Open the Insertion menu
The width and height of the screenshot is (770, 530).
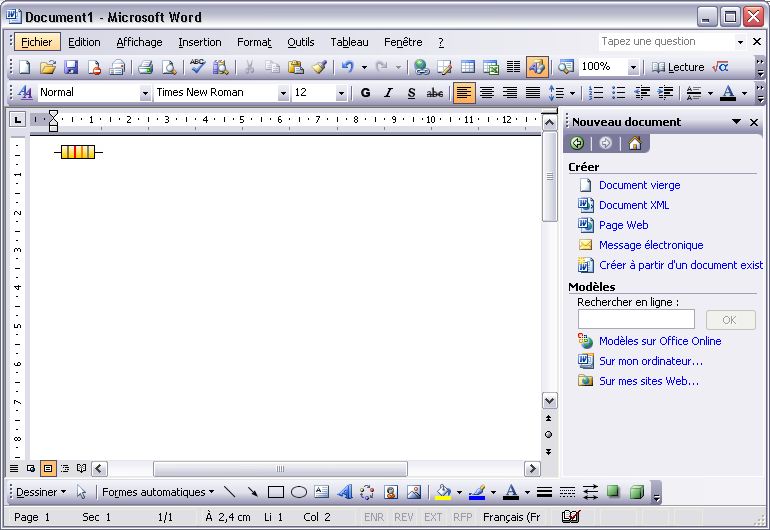pyautogui.click(x=200, y=42)
